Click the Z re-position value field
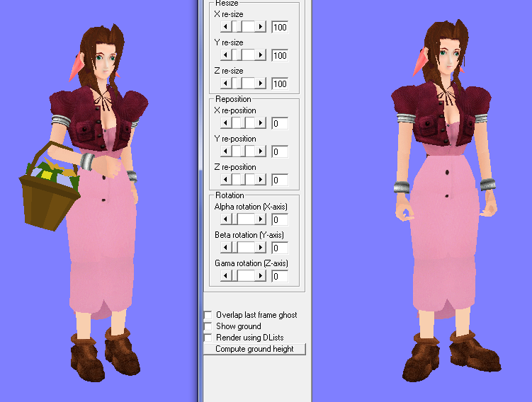 click(x=280, y=180)
